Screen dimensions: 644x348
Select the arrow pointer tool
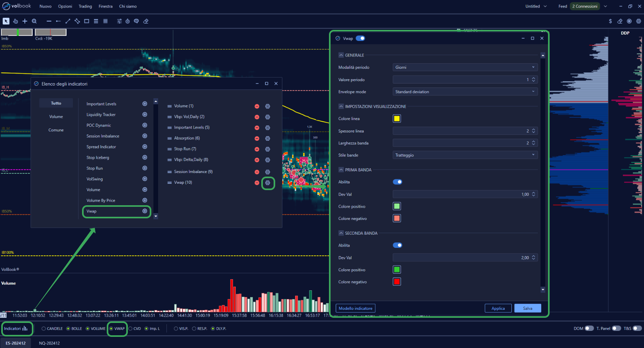pos(6,21)
